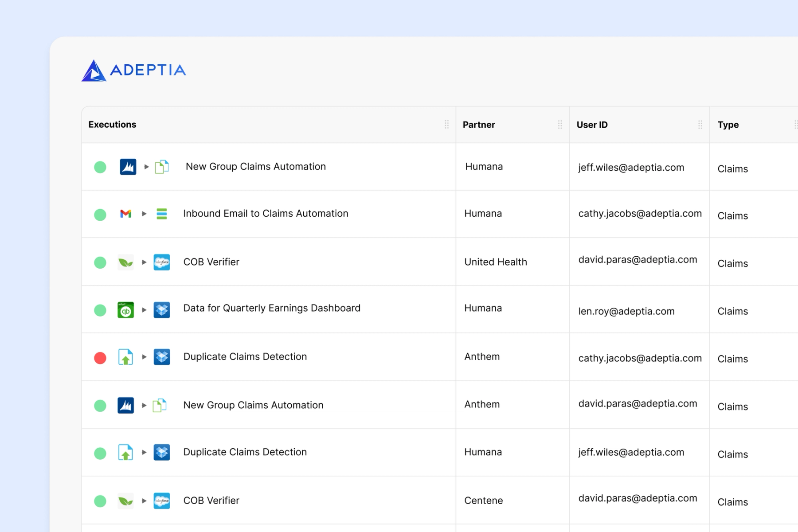Expand arrow in Inbound Email to Claims row
The height and width of the screenshot is (532, 798).
(x=144, y=214)
